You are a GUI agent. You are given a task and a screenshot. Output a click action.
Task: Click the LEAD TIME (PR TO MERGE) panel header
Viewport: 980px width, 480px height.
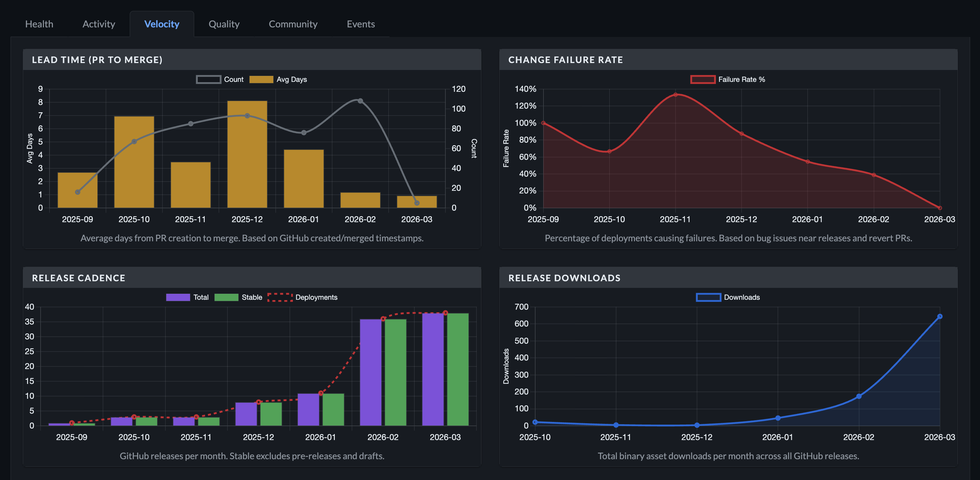coord(97,60)
